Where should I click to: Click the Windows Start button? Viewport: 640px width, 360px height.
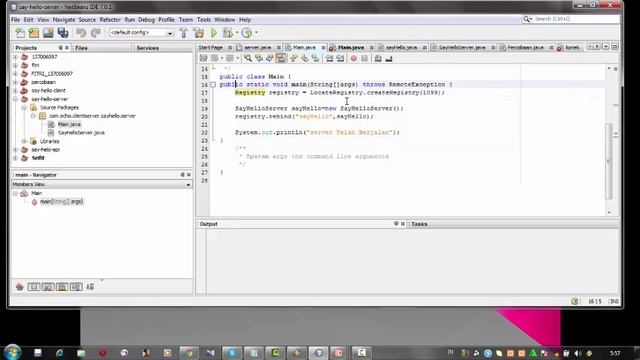tap(12, 353)
